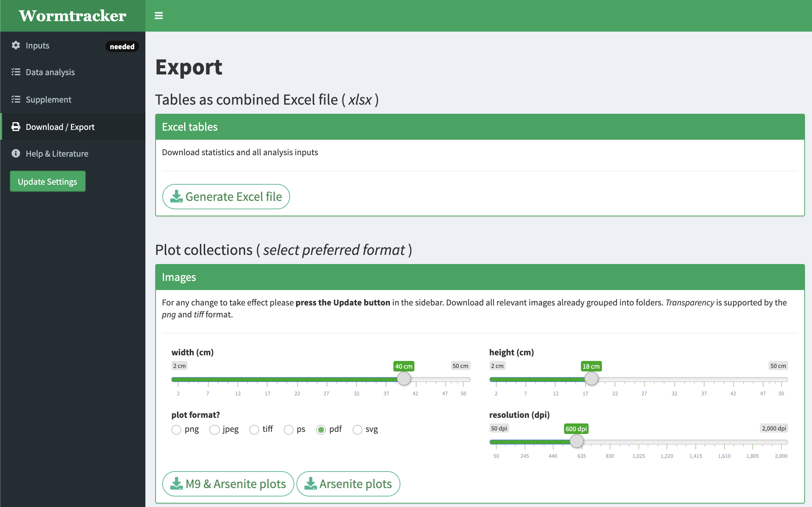Select the png plot format

[x=176, y=429]
